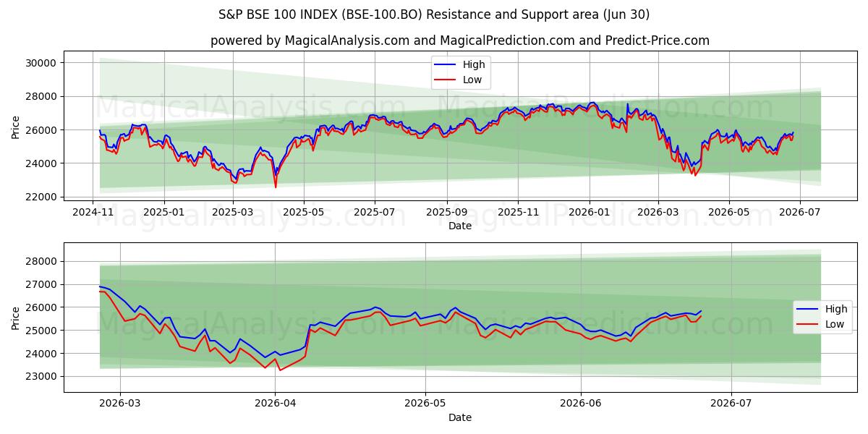Click the '2026-06' tick label of the bottom chart
The image size is (868, 434).
[582, 405]
